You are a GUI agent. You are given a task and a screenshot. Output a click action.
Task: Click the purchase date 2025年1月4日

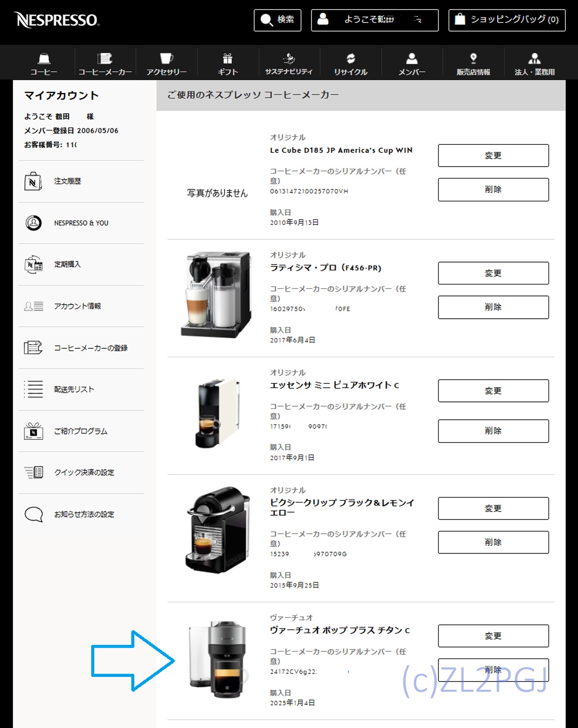(x=292, y=703)
